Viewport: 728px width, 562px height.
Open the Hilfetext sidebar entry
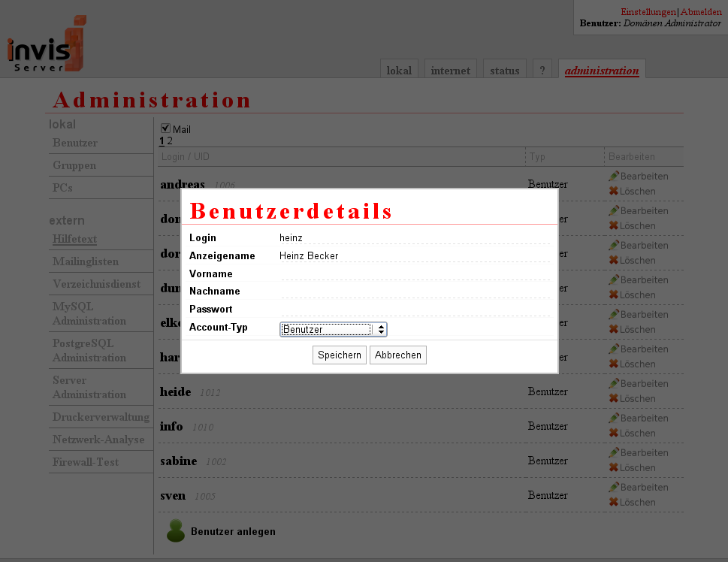pyautogui.click(x=74, y=239)
